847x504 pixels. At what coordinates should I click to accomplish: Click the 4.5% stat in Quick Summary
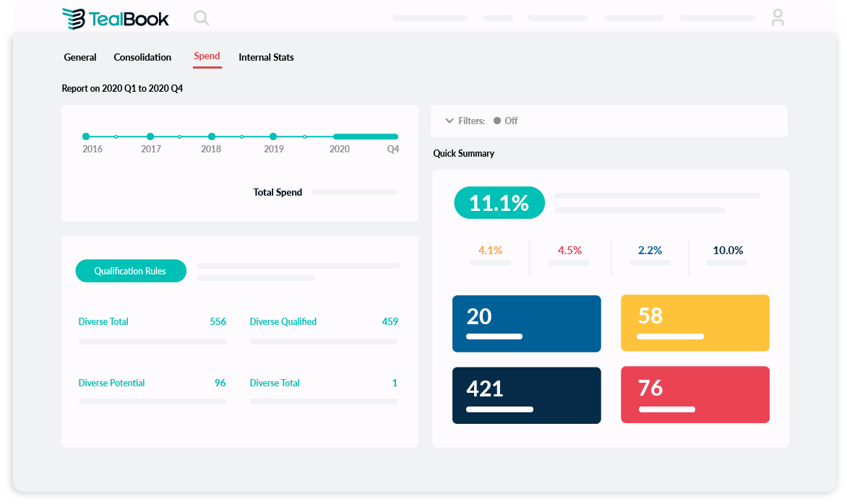569,250
